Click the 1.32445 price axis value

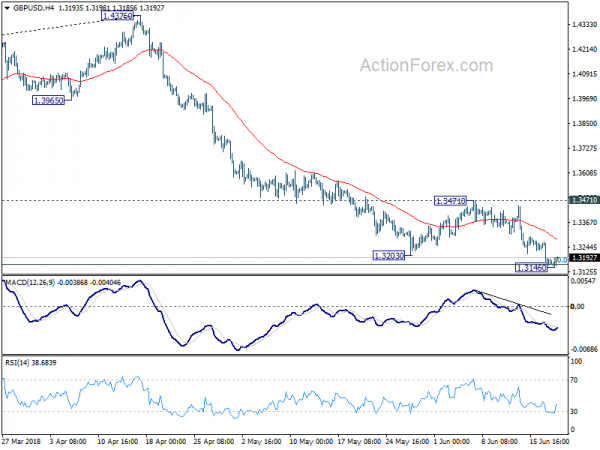584,247
